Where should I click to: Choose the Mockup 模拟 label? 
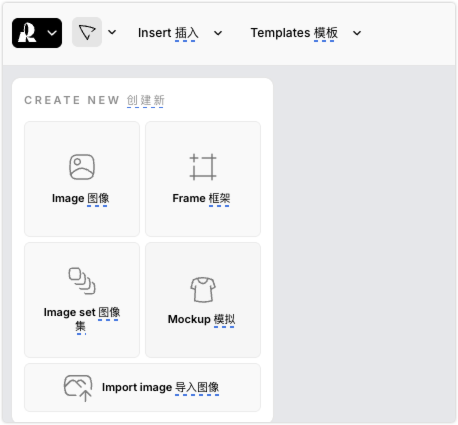click(201, 319)
